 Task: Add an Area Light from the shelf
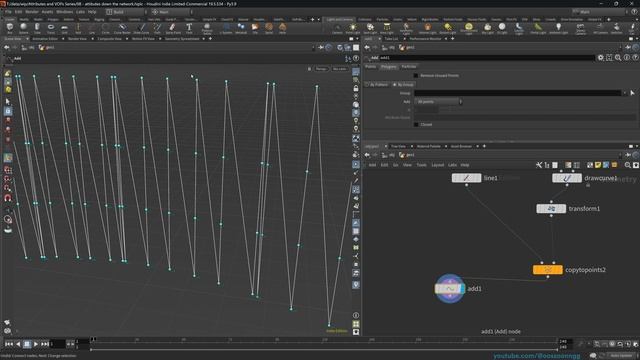[387, 29]
